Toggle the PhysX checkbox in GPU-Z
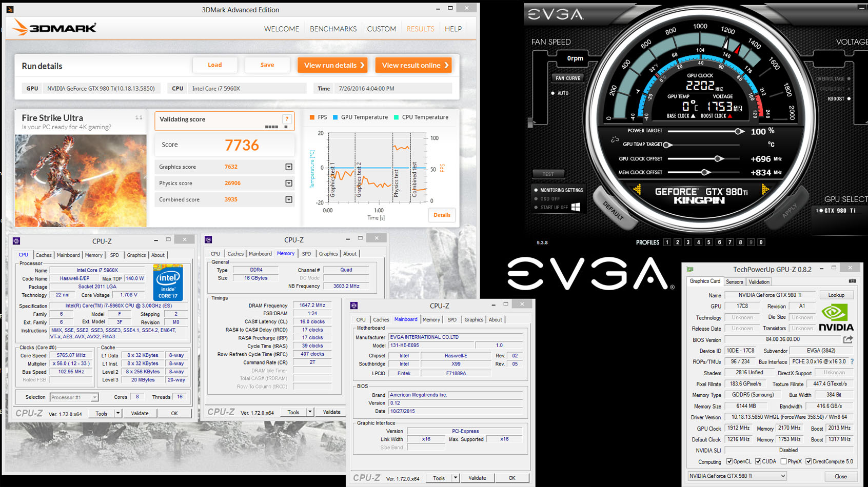 pyautogui.click(x=783, y=461)
